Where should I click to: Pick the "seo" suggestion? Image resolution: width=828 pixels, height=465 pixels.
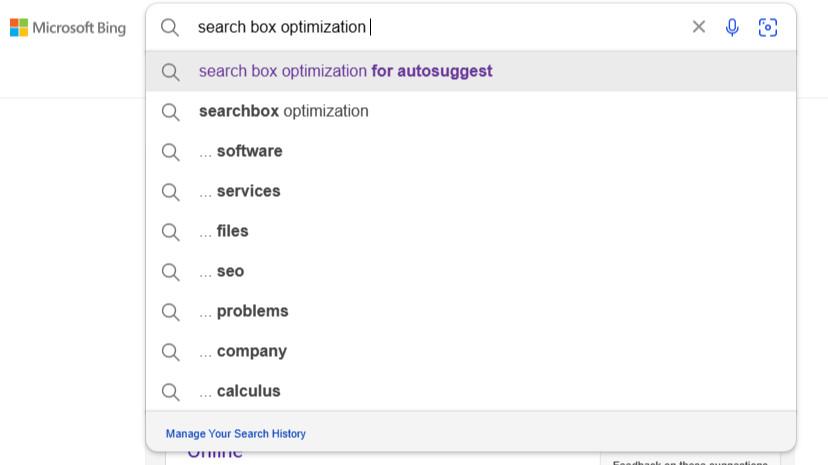pos(230,271)
